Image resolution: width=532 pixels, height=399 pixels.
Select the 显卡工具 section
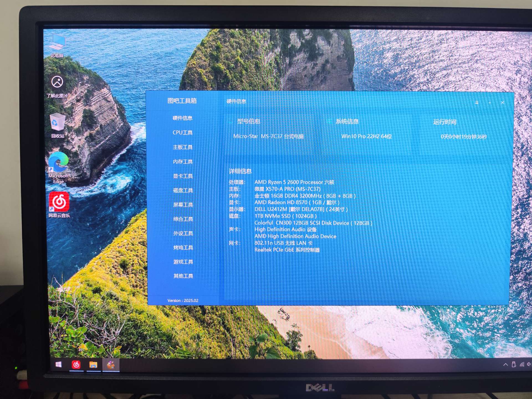[183, 176]
